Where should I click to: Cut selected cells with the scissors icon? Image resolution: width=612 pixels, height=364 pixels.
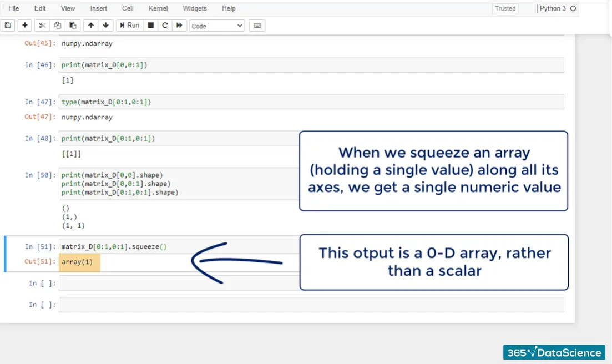coord(42,26)
